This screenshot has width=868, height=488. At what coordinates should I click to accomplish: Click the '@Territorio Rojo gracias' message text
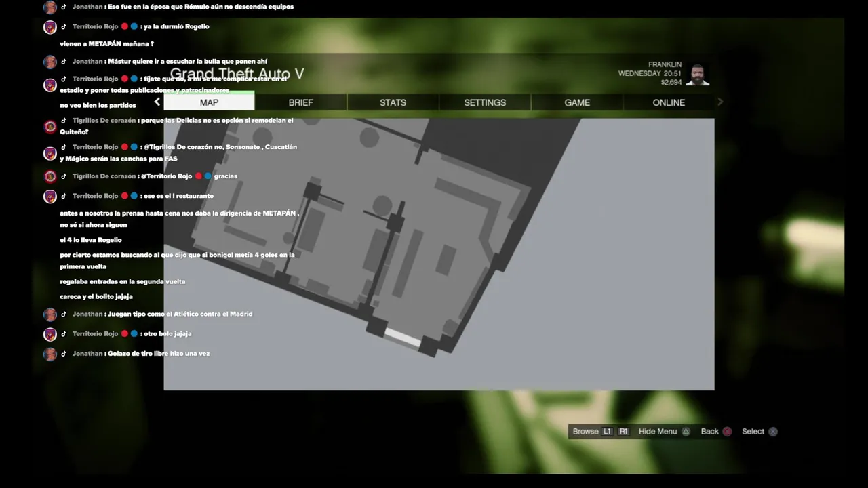(189, 176)
